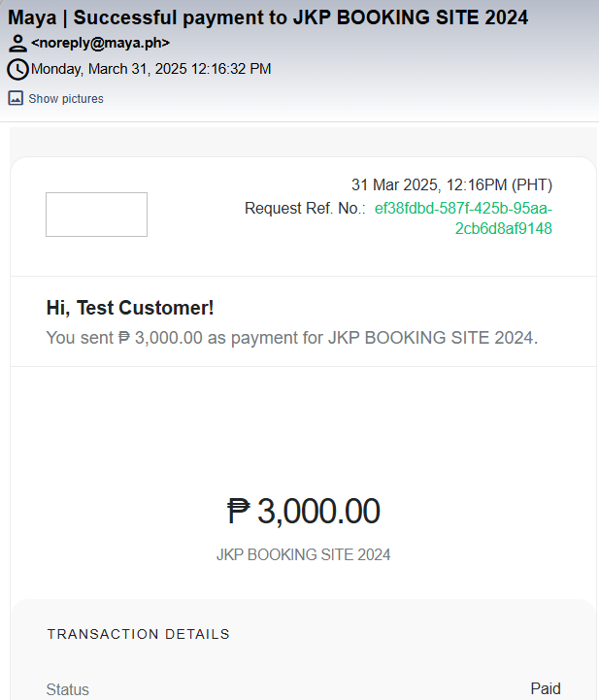Viewport: 599px width, 700px height.
Task: Click the Show pictures text label
Action: pos(66,99)
